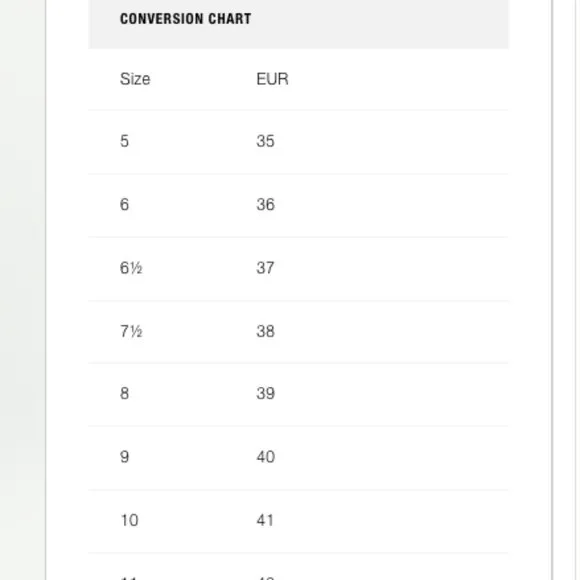Select size 7½ cell
580x580 pixels.
coord(131,331)
